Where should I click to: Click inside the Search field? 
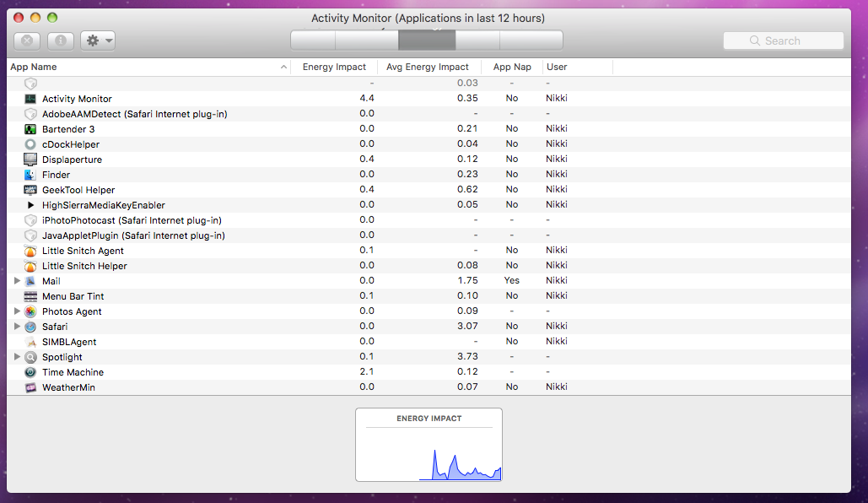784,41
